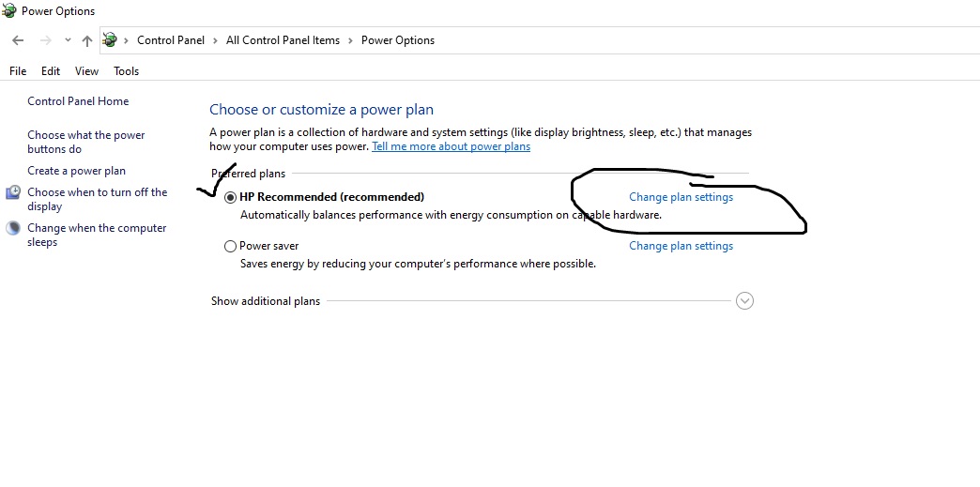Click the up arrow to parent folder
The width and height of the screenshot is (980, 487).
coord(87,40)
